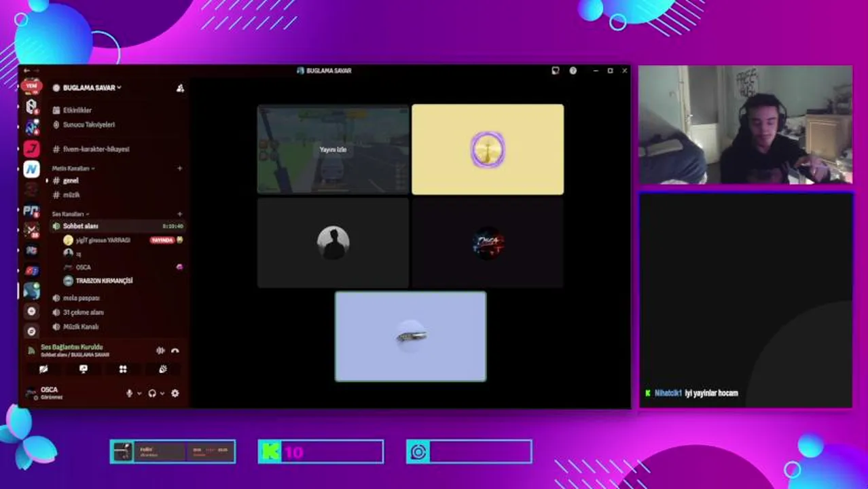The height and width of the screenshot is (489, 868).
Task: Click the add a server plus icon
Action: coord(31,311)
